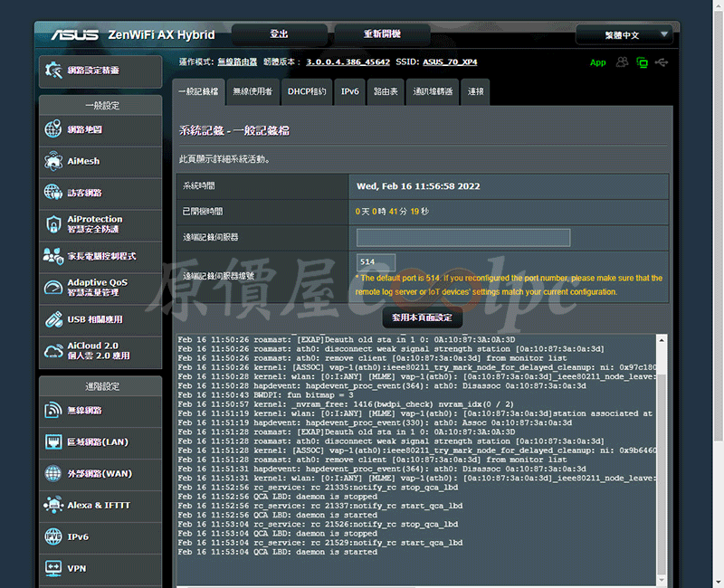Click the SSID link ASUS_70_XP4
724x588 pixels.
(450, 62)
